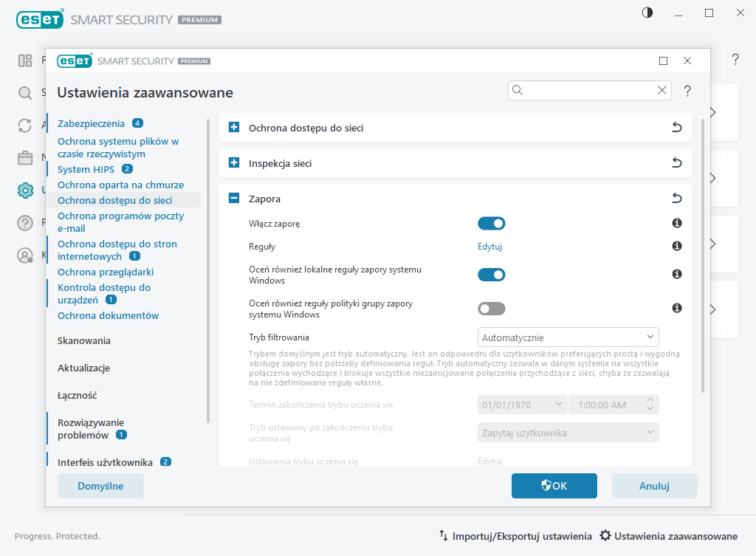Screen dimensions: 756x556
Task: Click Edytuj link next to Reguły
Action: click(x=489, y=247)
